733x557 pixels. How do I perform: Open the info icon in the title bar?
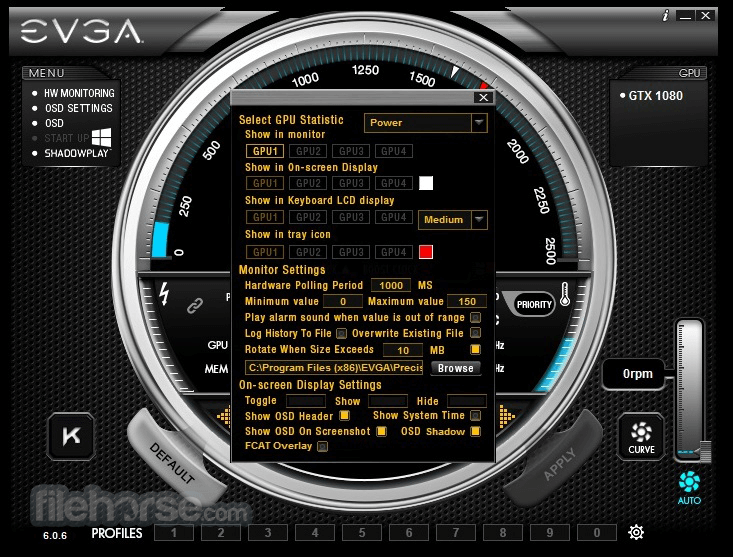665,15
